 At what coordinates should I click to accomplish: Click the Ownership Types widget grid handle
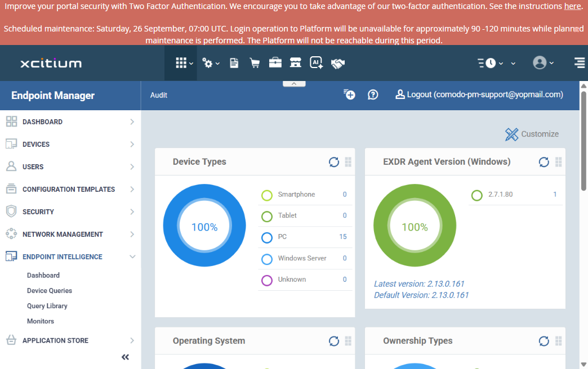click(x=558, y=340)
